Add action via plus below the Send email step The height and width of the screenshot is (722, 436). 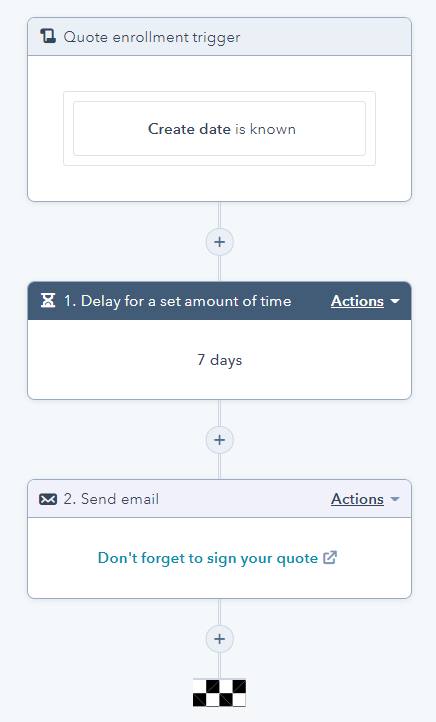220,639
